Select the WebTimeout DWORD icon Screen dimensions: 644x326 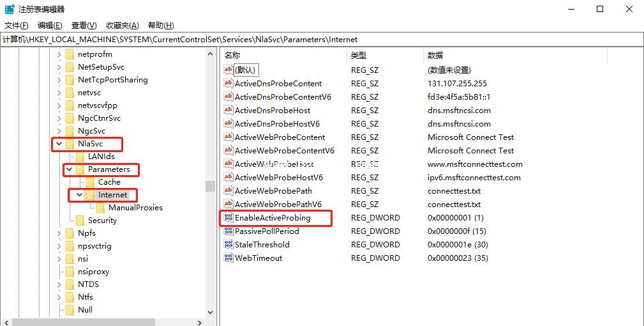[228, 258]
